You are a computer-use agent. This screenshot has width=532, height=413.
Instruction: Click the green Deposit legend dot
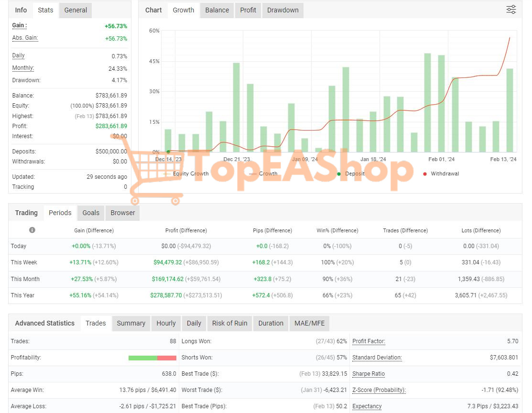(x=339, y=174)
